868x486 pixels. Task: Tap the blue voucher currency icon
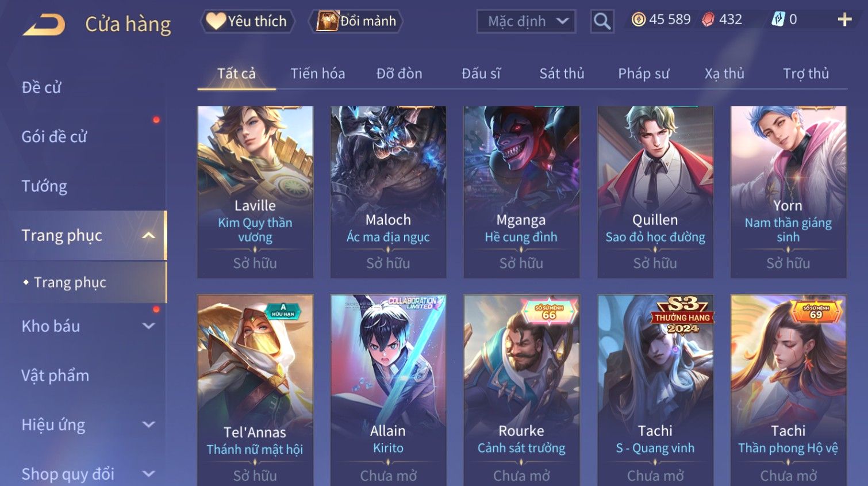[x=778, y=20]
